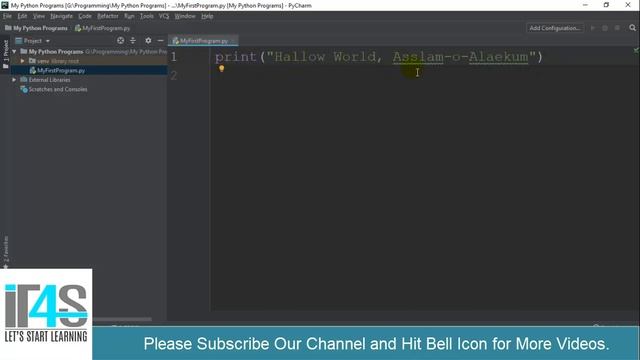Select MyFirstProgram.py in project tree
Viewport: 640px width, 360px height.
[57, 71]
